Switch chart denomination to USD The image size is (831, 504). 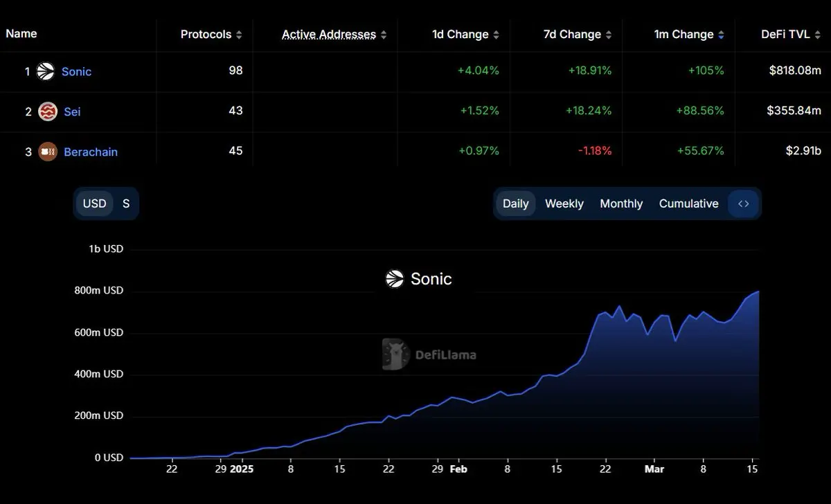tap(95, 204)
